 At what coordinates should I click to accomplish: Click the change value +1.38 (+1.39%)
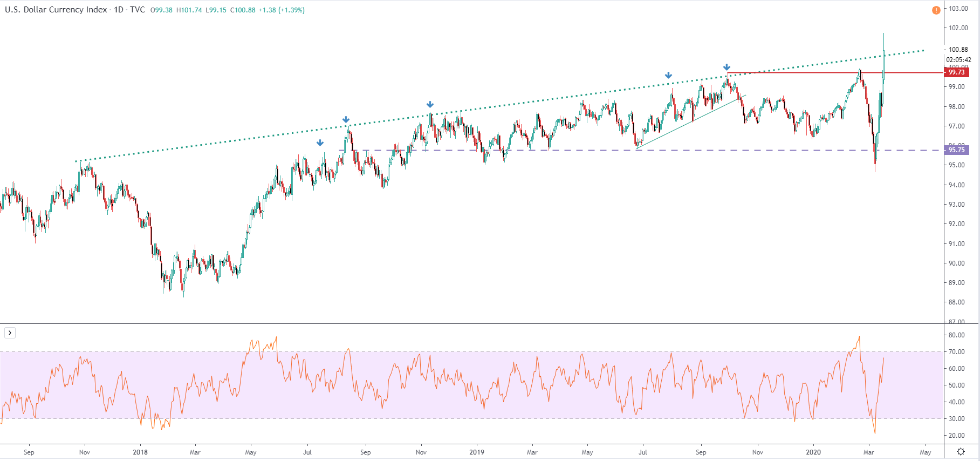click(282, 10)
